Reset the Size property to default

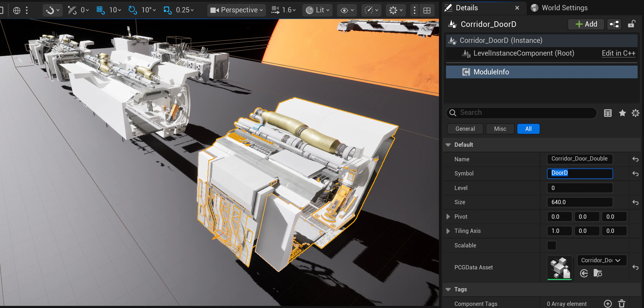click(635, 202)
